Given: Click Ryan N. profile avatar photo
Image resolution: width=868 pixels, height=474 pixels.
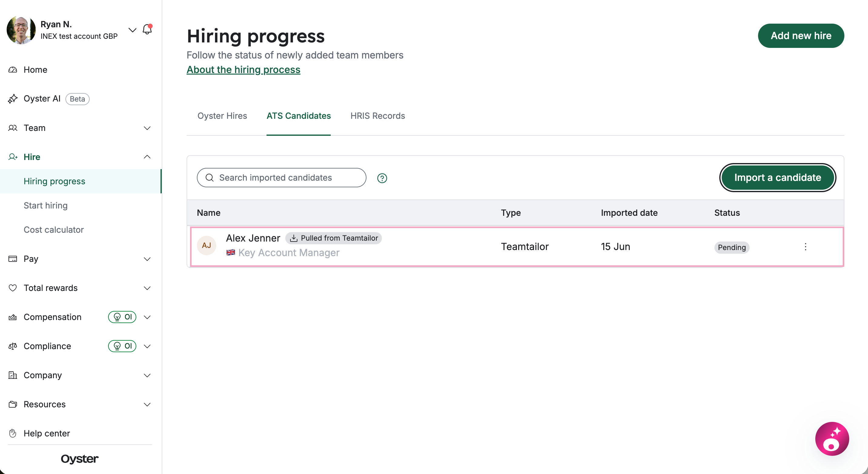Looking at the screenshot, I should (x=21, y=30).
